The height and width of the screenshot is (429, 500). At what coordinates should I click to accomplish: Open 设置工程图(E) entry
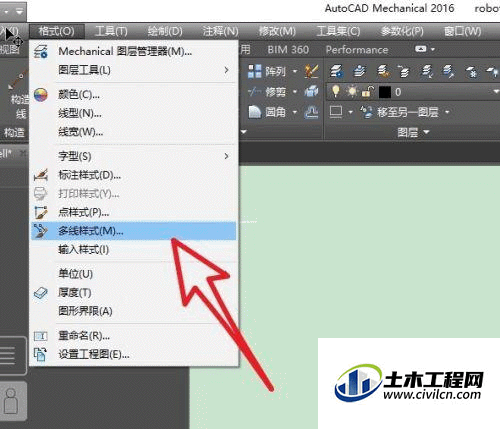[133, 355]
